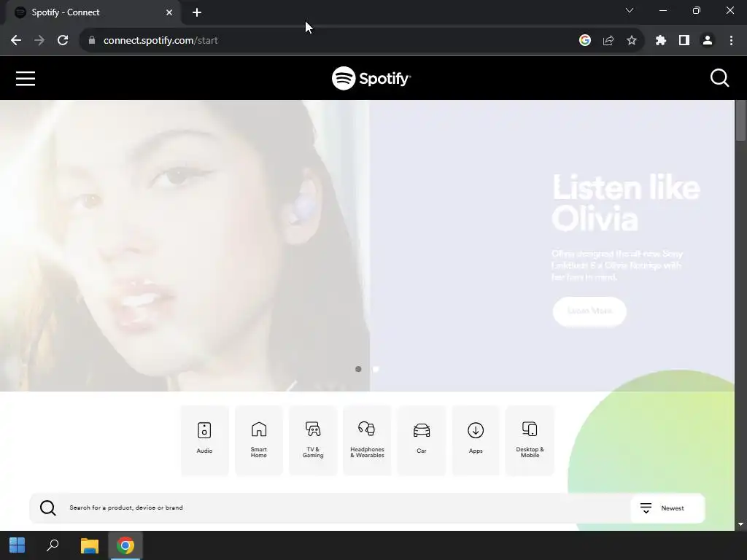Screen dimensions: 747x560
Task: Go back to the previous page
Action: click(16, 41)
